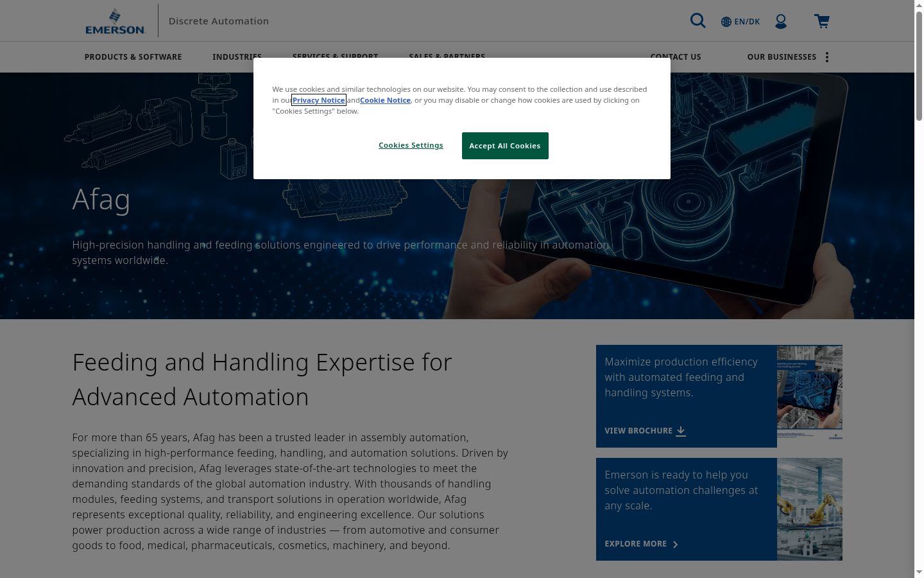The width and height of the screenshot is (924, 578).
Task: Open the shopping cart icon
Action: (x=822, y=21)
